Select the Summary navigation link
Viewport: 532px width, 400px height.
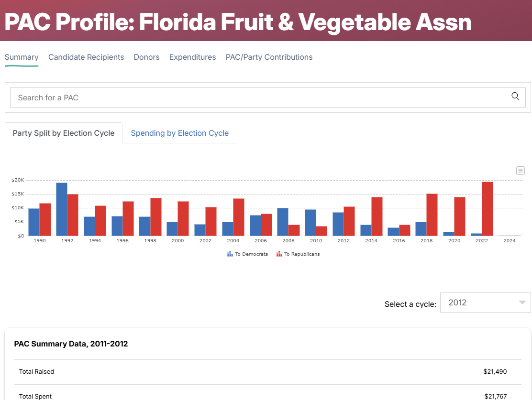(22, 57)
